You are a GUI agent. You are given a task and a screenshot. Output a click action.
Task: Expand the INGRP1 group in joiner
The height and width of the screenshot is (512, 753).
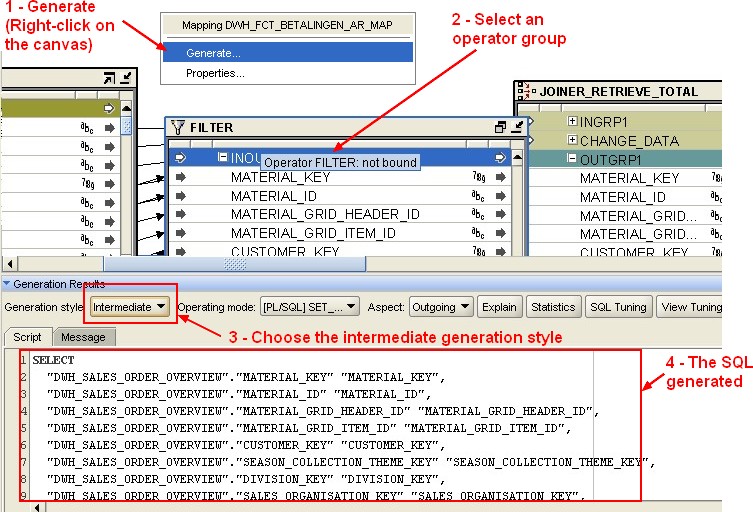point(572,122)
